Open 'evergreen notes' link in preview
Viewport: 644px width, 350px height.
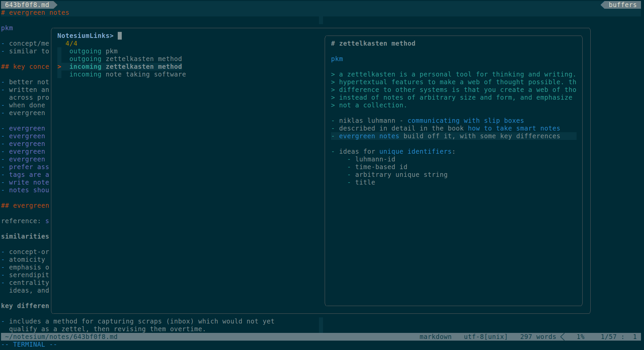[369, 136]
